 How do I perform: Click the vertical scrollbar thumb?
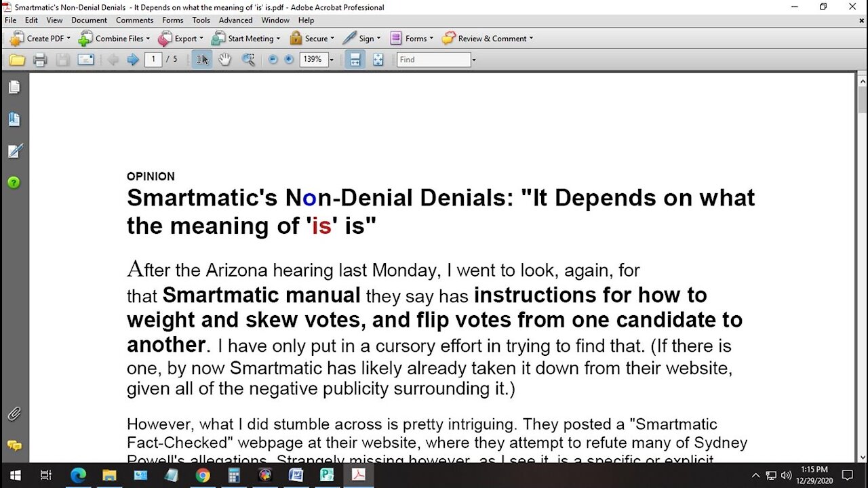coord(862,100)
